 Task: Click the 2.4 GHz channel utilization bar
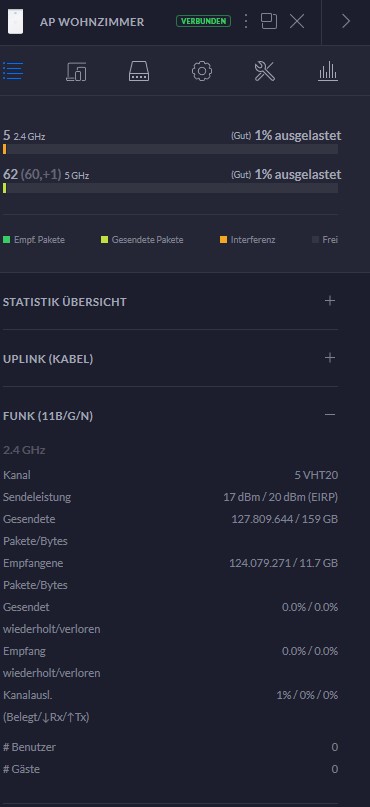(x=170, y=149)
